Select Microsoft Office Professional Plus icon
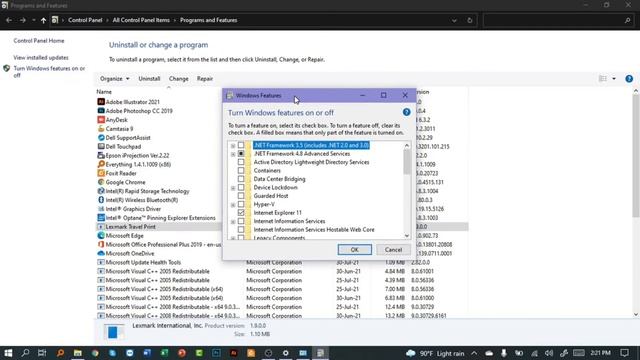This screenshot has height=360, width=640. [x=101, y=244]
